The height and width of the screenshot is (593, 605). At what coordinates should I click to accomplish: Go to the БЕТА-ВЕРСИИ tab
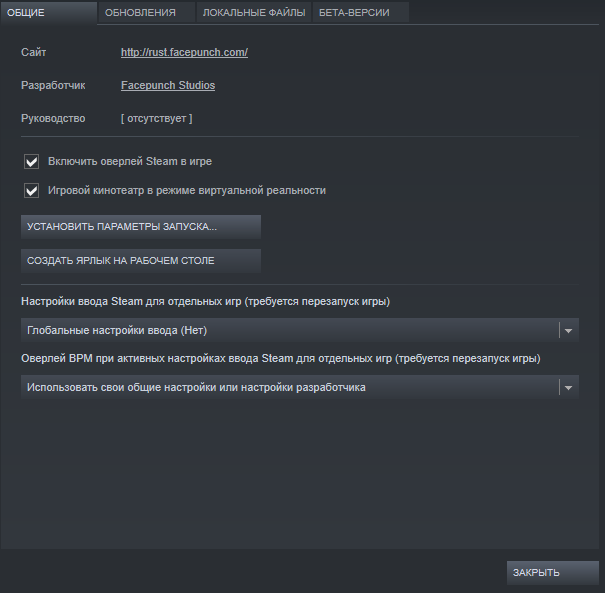pos(360,13)
